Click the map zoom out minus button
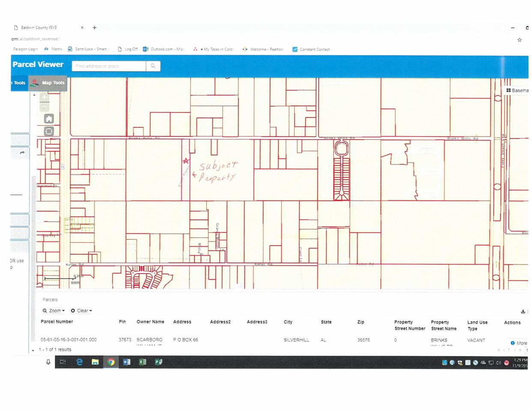This screenshot has width=532, height=411. 45,106
